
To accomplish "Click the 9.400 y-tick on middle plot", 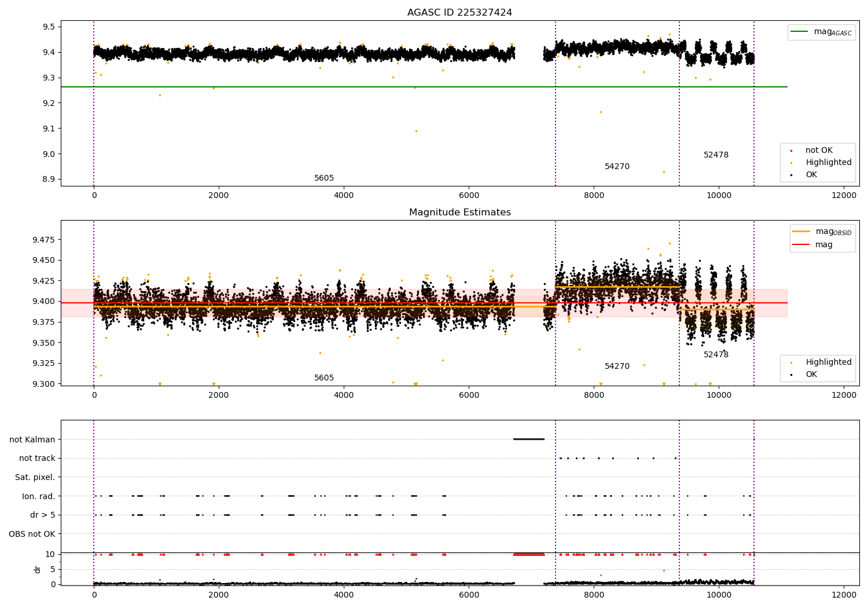I will [43, 301].
